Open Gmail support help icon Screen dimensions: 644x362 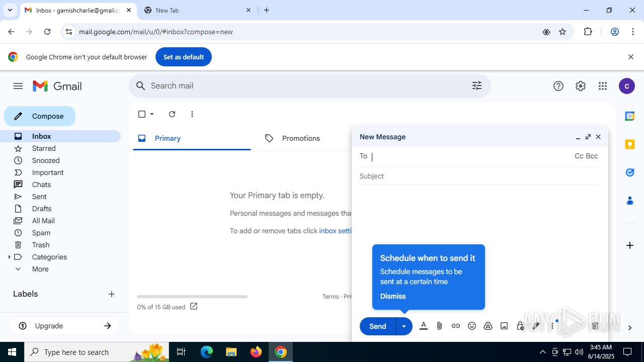tap(558, 86)
